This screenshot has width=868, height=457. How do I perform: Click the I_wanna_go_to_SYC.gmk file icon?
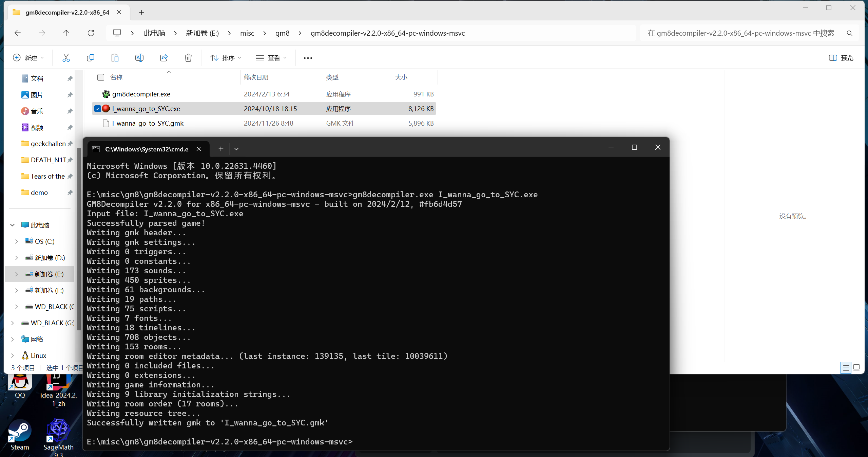106,123
